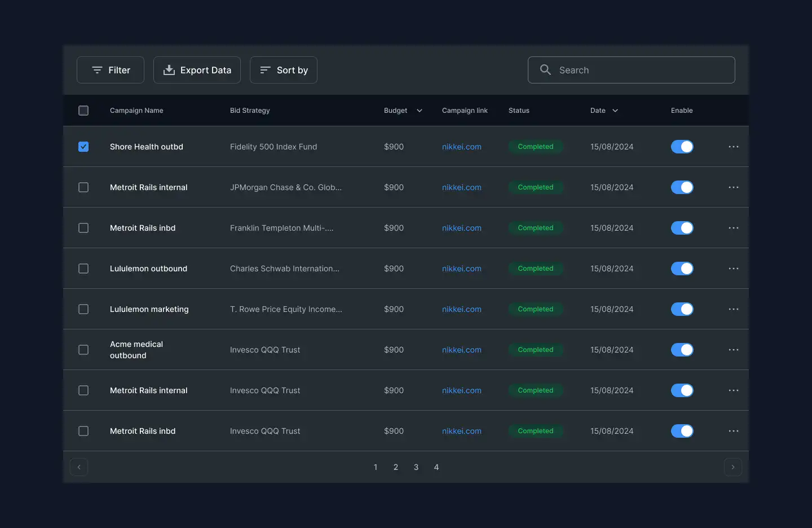Go to page 4

[x=436, y=467]
